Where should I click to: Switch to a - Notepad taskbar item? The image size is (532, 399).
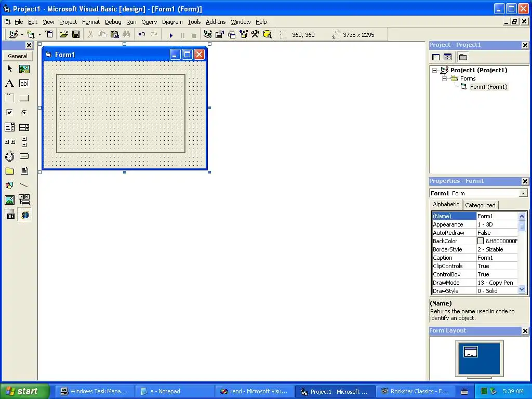[175, 391]
